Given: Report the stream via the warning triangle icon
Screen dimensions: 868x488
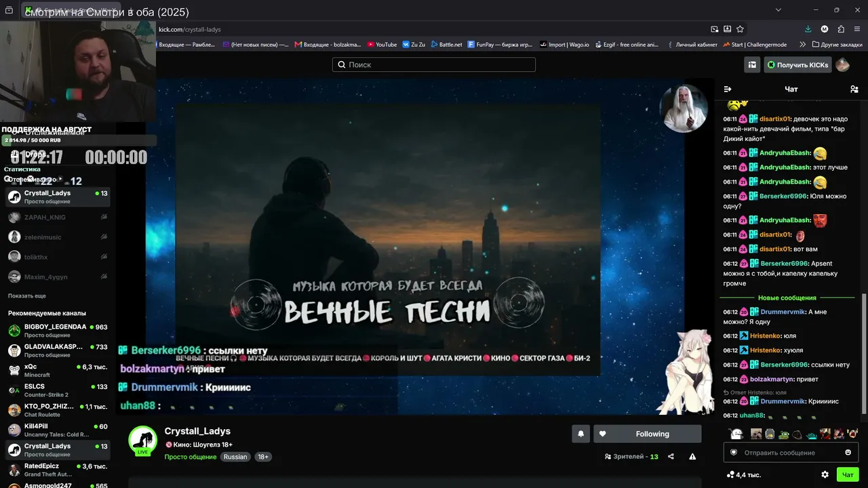Looking at the screenshot, I should pyautogui.click(x=692, y=457).
